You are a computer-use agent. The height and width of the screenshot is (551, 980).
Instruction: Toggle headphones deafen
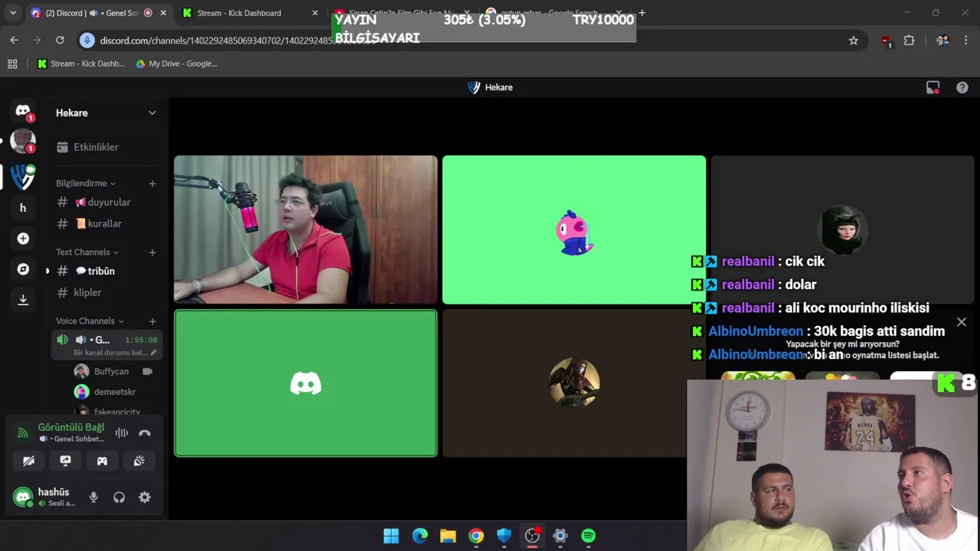(119, 497)
